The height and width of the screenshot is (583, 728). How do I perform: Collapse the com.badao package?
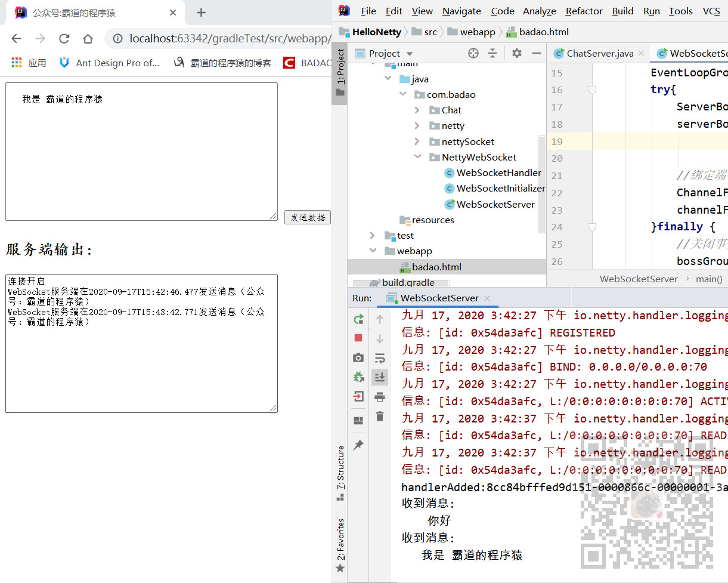402,94
